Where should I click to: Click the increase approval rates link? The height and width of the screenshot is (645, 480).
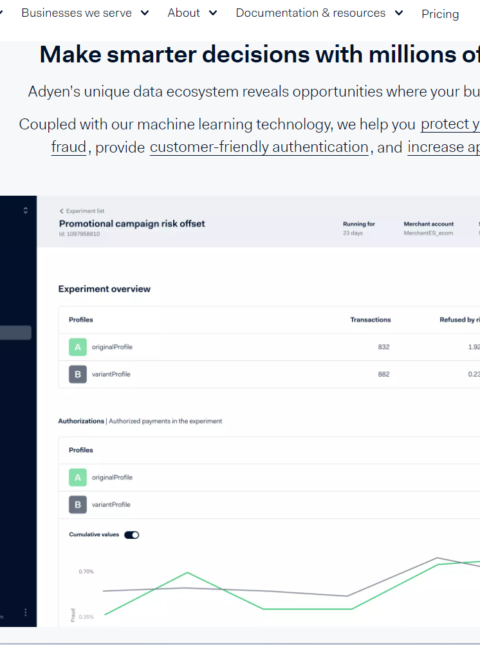[x=443, y=147]
